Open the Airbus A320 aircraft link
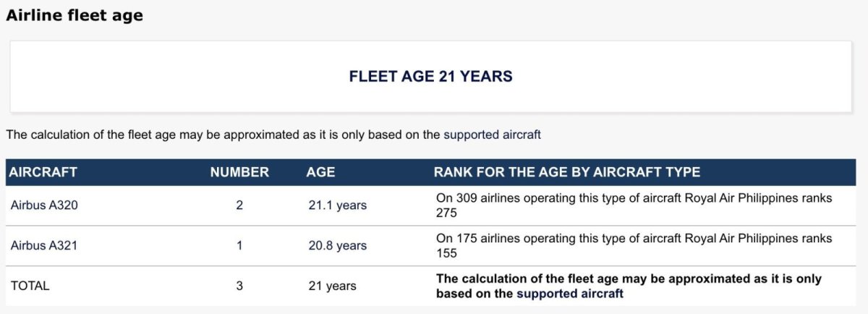Viewport: 868px width, 314px height. pos(44,205)
